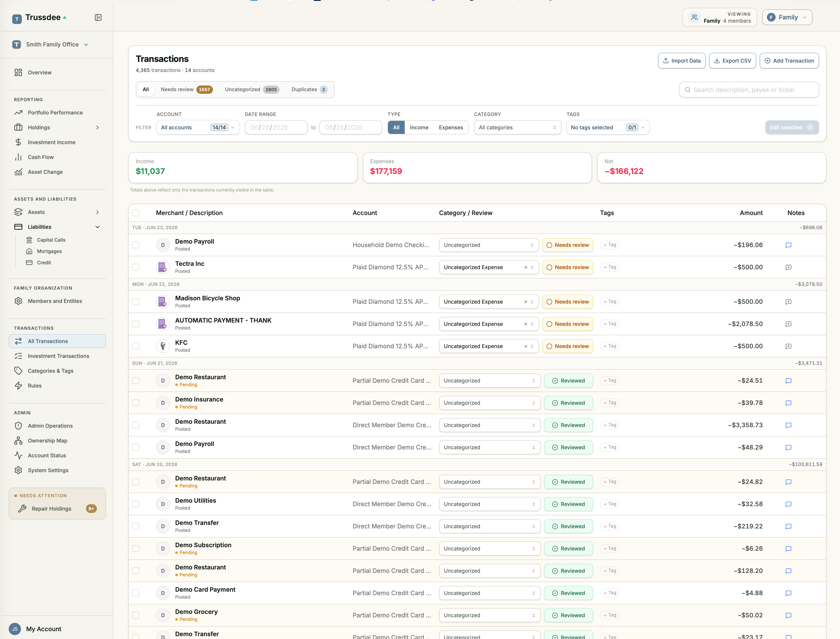Click the Add Transaction button
This screenshot has height=639, width=840.
pyautogui.click(x=789, y=61)
